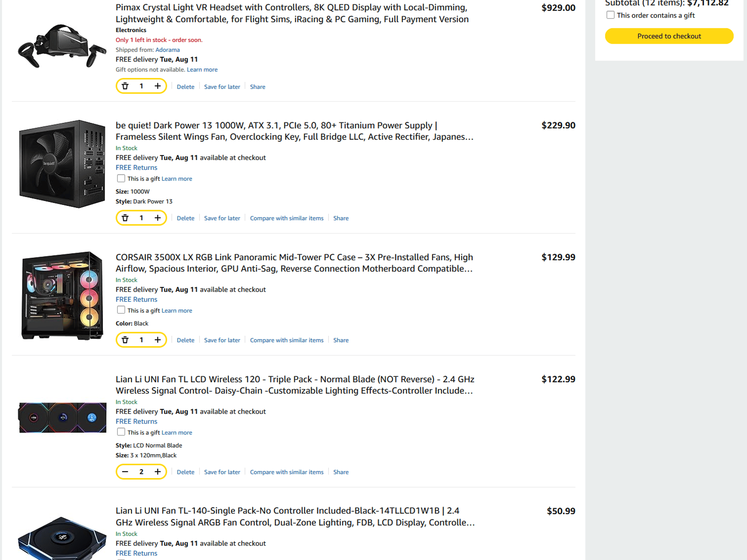Check 'This order contains a gift' box
The image size is (747, 560).
[x=610, y=15]
